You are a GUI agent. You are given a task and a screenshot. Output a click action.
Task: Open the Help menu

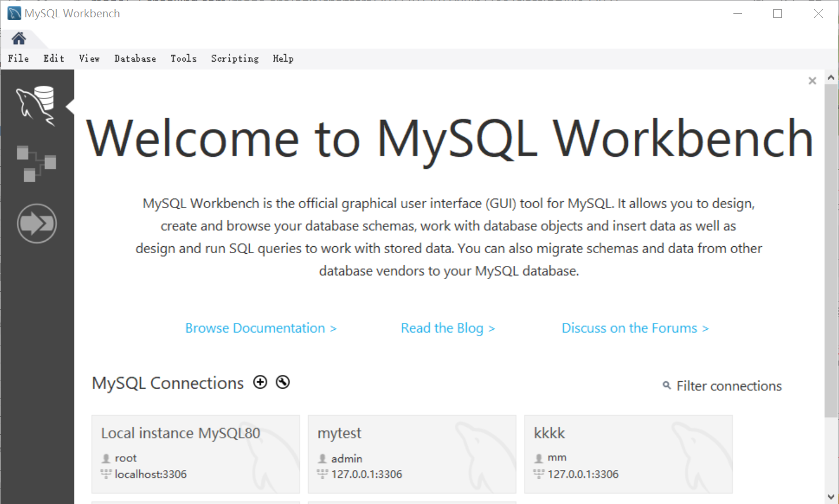pos(283,58)
